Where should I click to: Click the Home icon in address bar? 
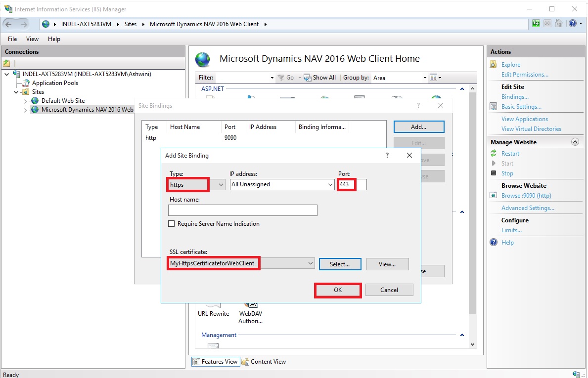pyautogui.click(x=559, y=23)
